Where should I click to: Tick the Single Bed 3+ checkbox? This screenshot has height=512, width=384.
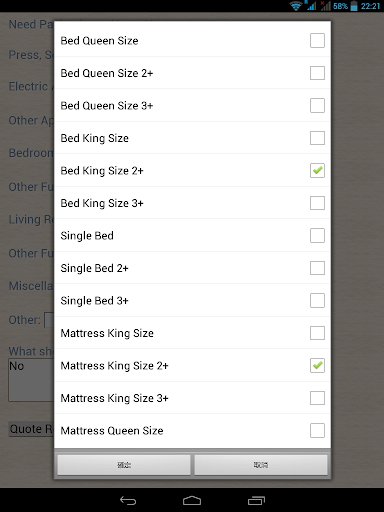click(317, 300)
